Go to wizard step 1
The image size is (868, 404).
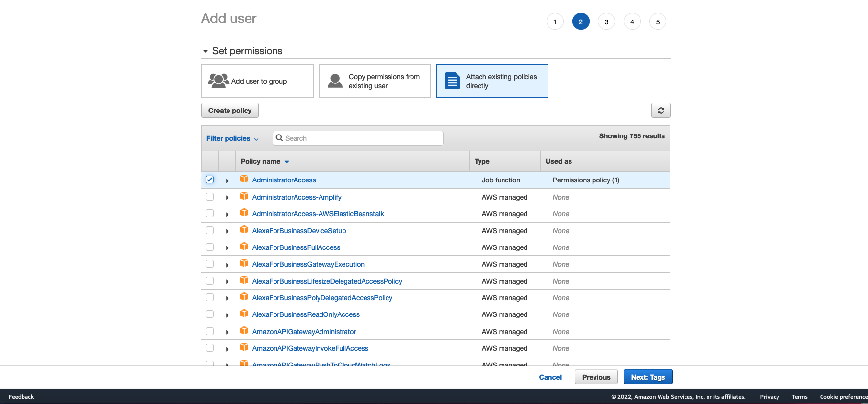(555, 22)
